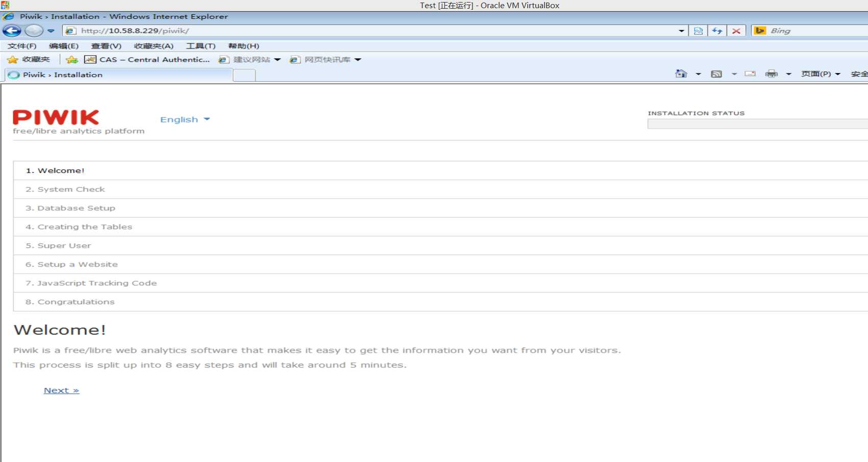Image resolution: width=868 pixels, height=462 pixels.
Task: Expand the feeds dropdown arrow
Action: point(734,74)
